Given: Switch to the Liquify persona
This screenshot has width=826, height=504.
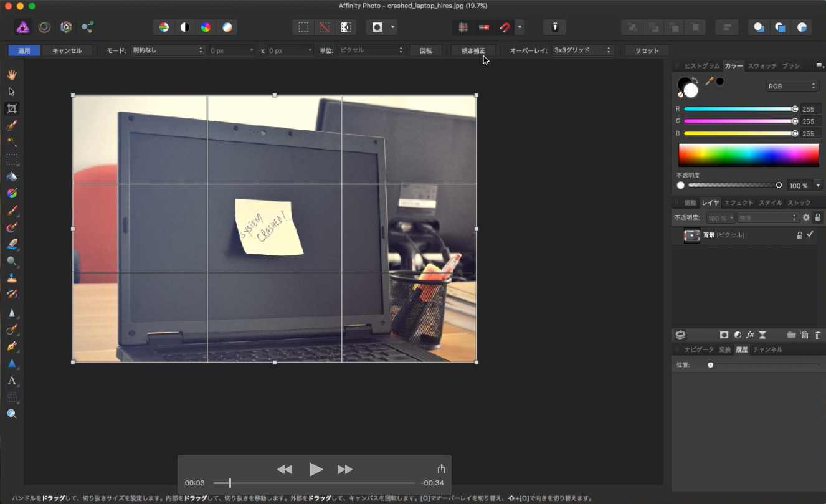Looking at the screenshot, I should point(44,27).
